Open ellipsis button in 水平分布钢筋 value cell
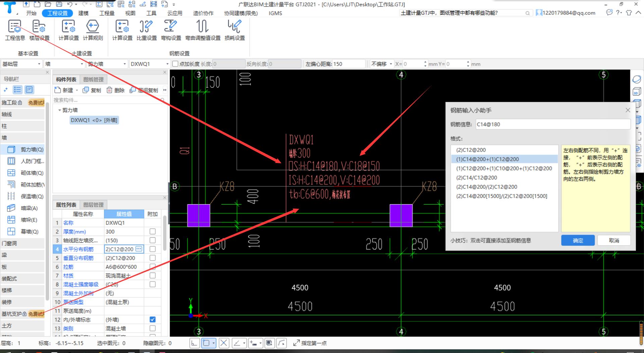The width and height of the screenshot is (644, 353). click(x=139, y=249)
